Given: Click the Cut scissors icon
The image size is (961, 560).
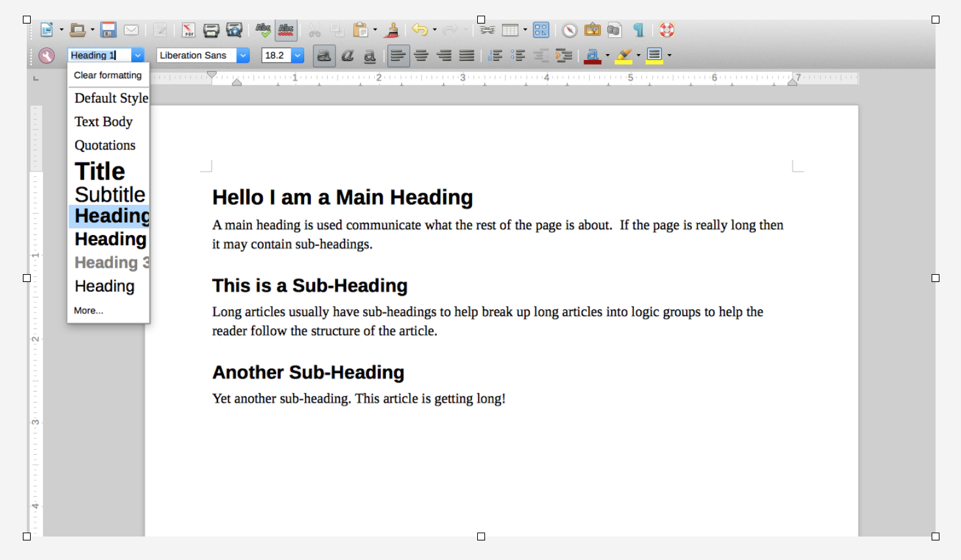Looking at the screenshot, I should click(315, 30).
